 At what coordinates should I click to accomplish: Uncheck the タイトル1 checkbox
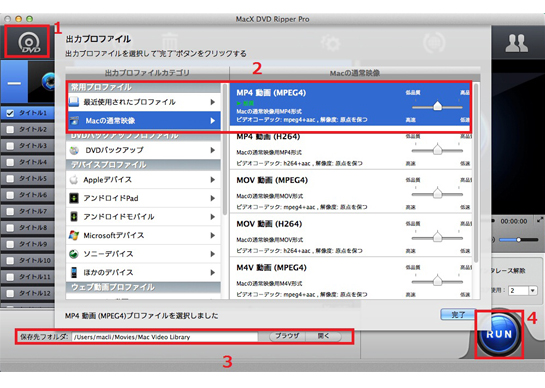coord(10,113)
